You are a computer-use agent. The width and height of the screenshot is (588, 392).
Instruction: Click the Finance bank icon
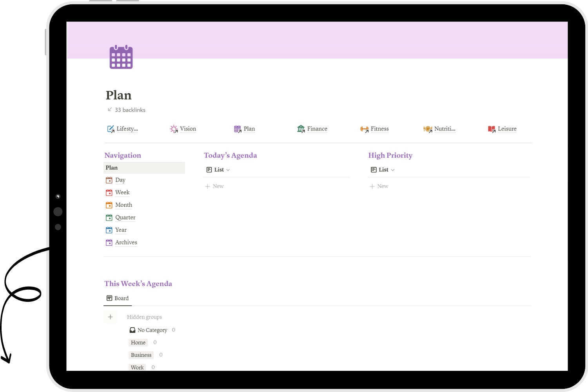click(x=301, y=129)
